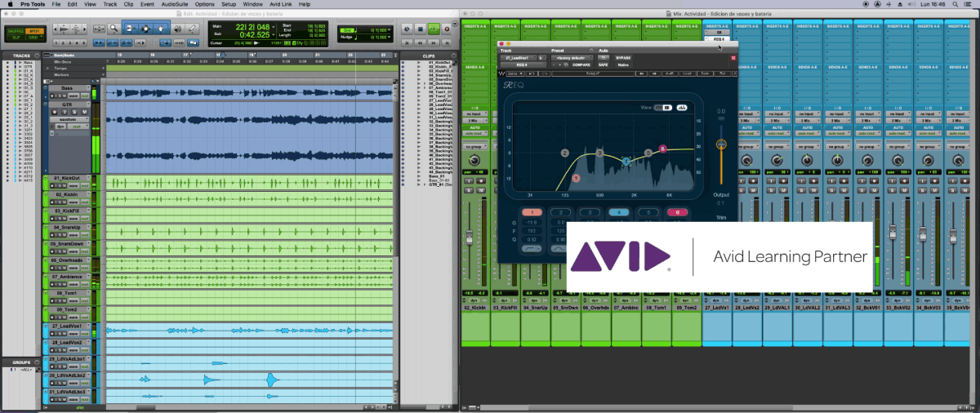980x413 pixels.
Task: Select REQ band 1 node on graph
Action: 576,178
